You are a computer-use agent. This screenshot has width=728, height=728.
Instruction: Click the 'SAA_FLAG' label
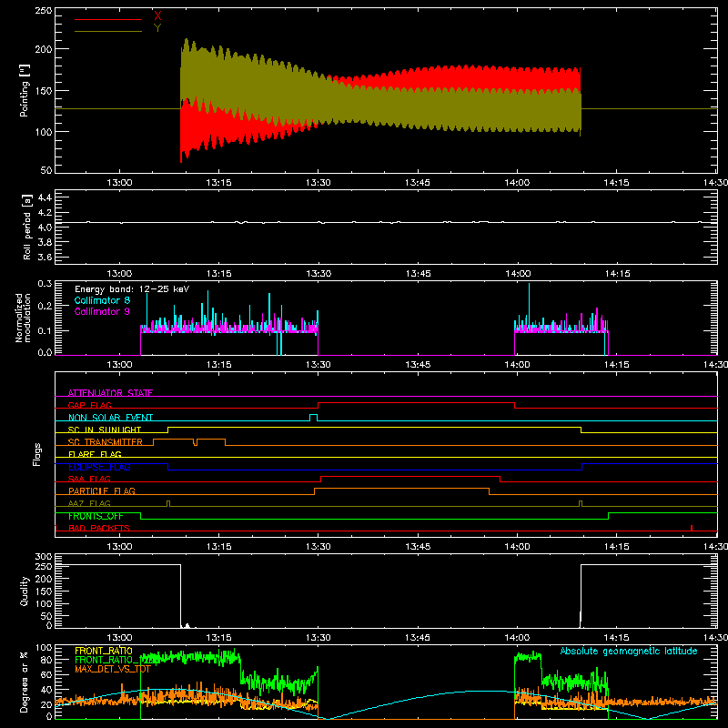[x=89, y=479]
